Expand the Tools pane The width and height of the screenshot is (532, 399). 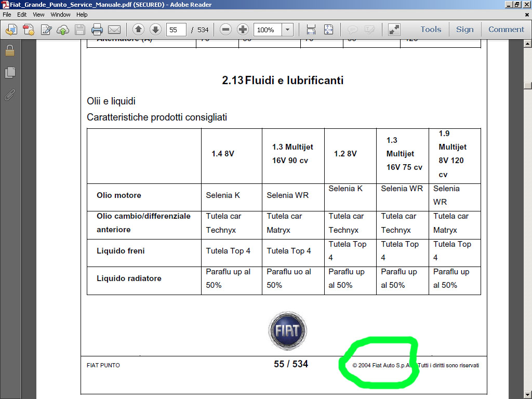431,30
